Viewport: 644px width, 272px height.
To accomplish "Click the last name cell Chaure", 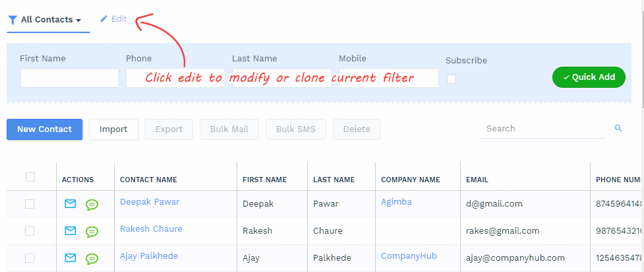I will click(x=328, y=231).
